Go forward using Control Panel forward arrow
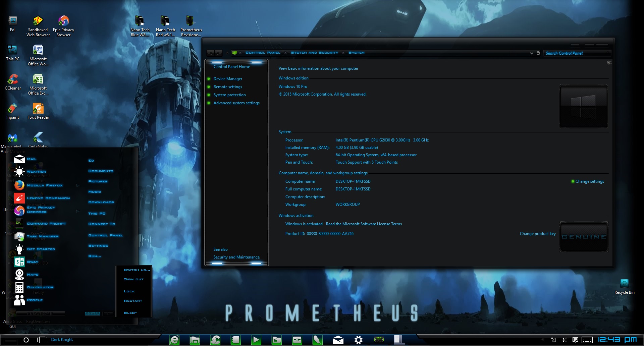Screen dimensions: 644x346 tap(218, 53)
